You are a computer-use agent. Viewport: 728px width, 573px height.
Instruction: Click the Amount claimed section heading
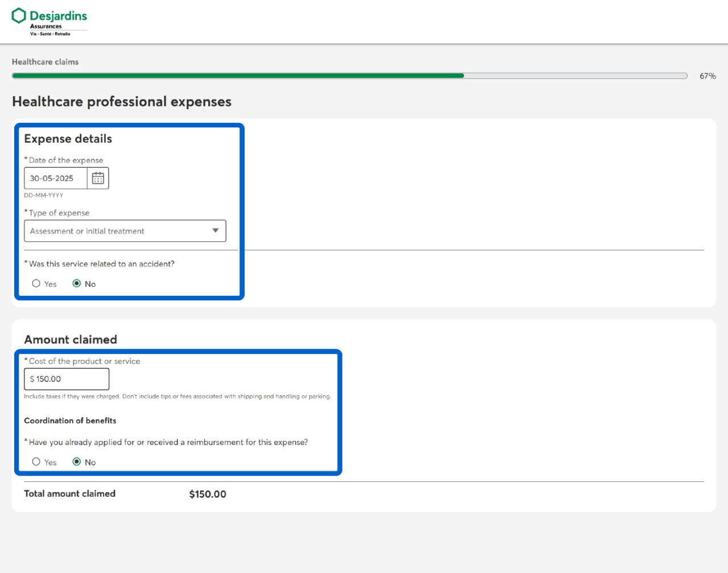pos(71,340)
